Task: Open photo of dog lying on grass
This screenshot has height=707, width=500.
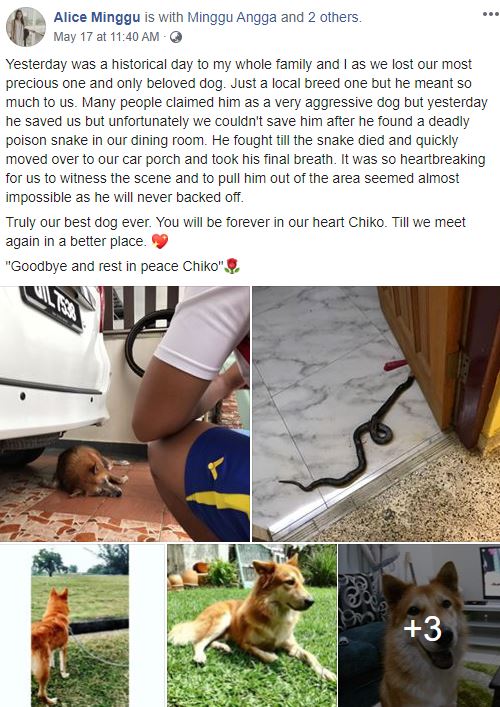Action: (252, 625)
